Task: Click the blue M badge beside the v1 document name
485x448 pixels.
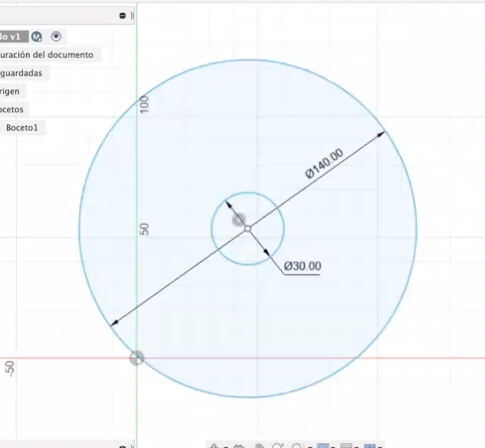Action: pyautogui.click(x=37, y=37)
